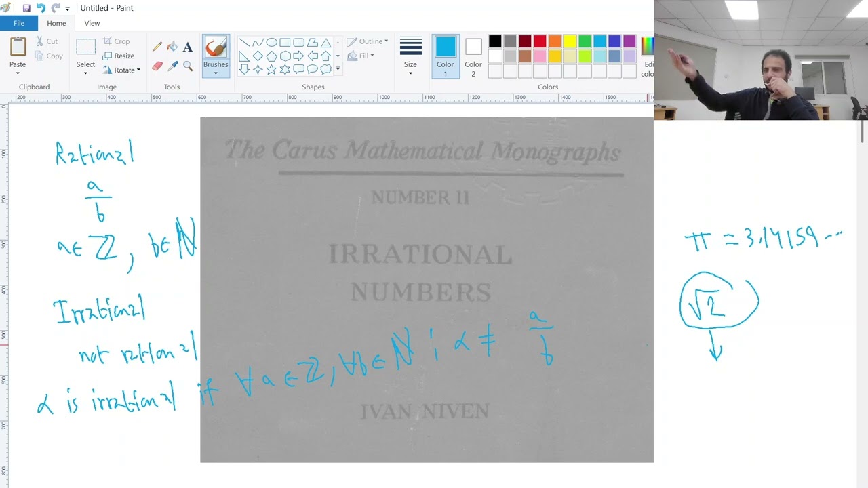The width and height of the screenshot is (868, 488).
Task: Choose the Curve shape
Action: [258, 42]
